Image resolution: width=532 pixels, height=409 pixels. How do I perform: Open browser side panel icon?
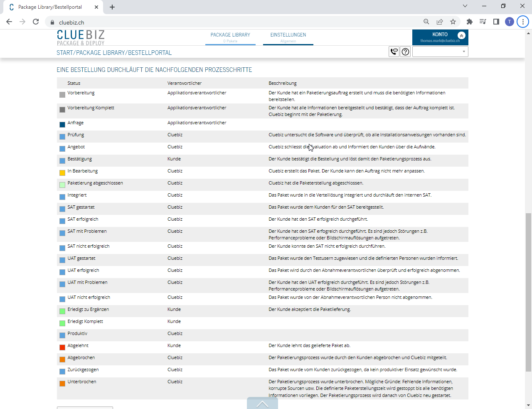pos(496,22)
